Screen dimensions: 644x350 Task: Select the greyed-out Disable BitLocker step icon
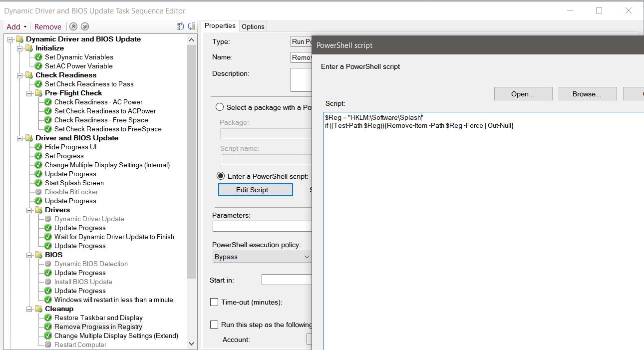(38, 192)
